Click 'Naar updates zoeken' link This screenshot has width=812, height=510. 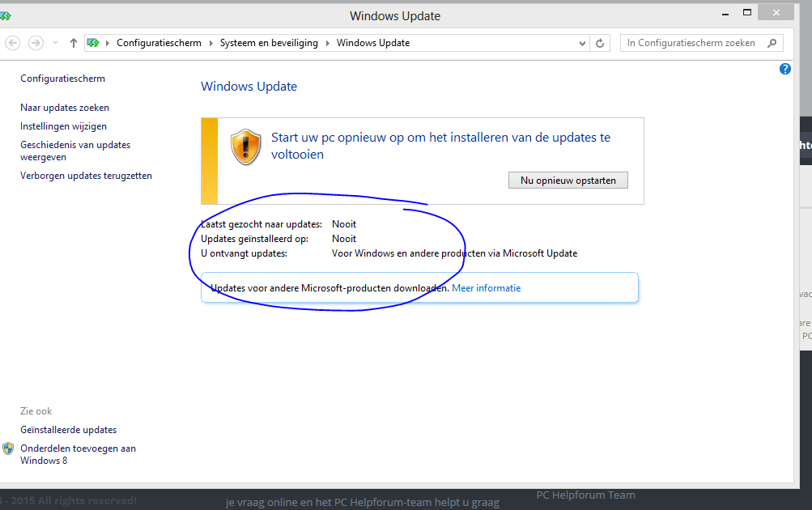pyautogui.click(x=65, y=108)
